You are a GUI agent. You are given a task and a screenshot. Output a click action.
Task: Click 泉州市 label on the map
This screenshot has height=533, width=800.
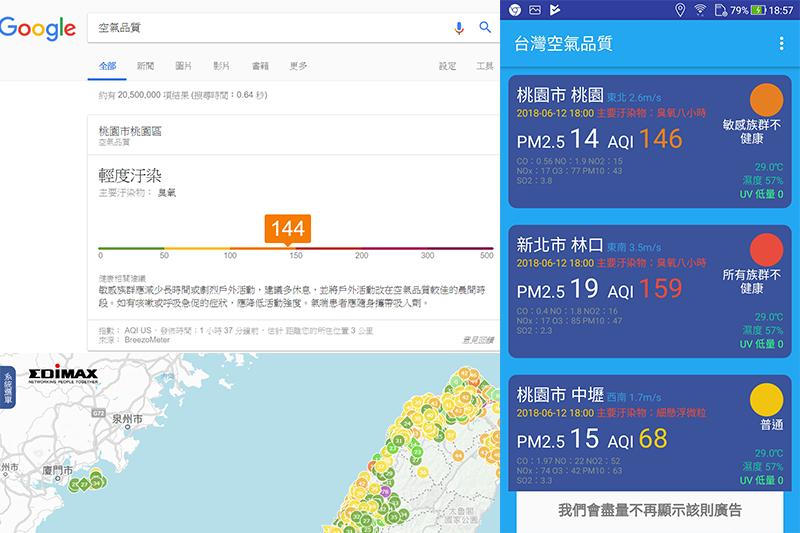click(128, 419)
